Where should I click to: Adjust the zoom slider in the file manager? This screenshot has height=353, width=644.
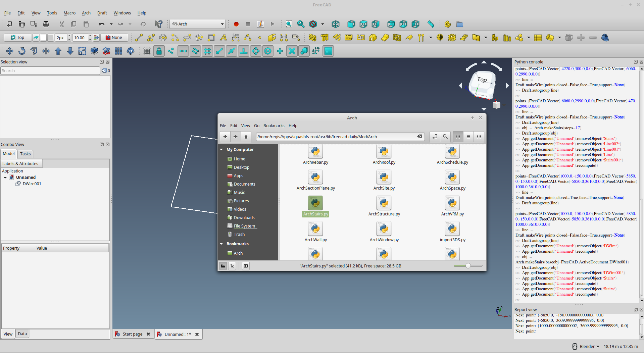[468, 265]
